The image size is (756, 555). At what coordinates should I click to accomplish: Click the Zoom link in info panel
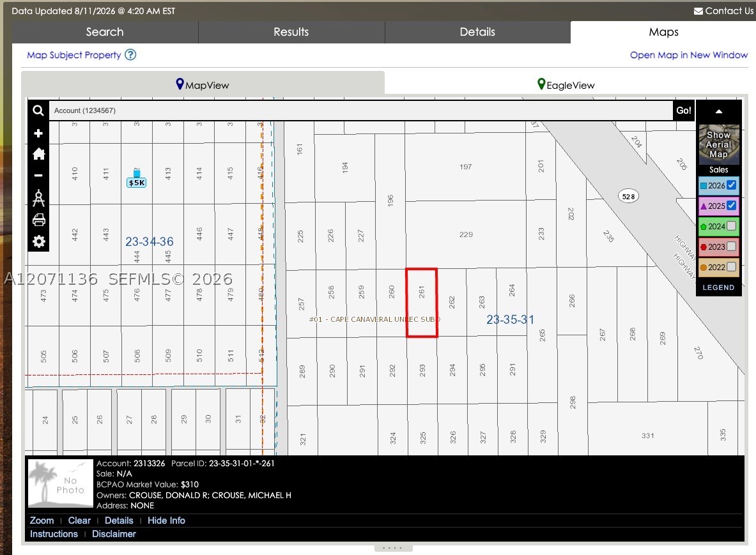pos(42,521)
